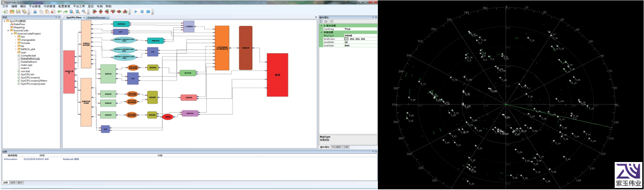Click the green Redo arrow
This screenshot has height=190, width=644.
tap(65, 12)
